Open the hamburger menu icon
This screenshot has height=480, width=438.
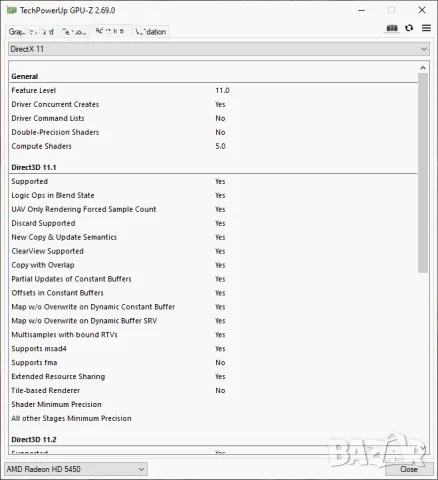point(426,28)
